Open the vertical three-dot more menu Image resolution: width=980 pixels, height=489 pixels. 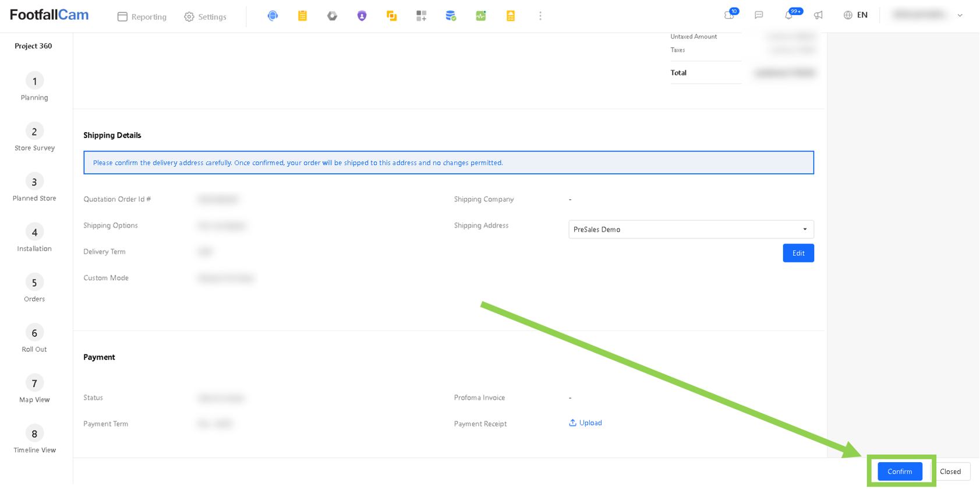540,16
